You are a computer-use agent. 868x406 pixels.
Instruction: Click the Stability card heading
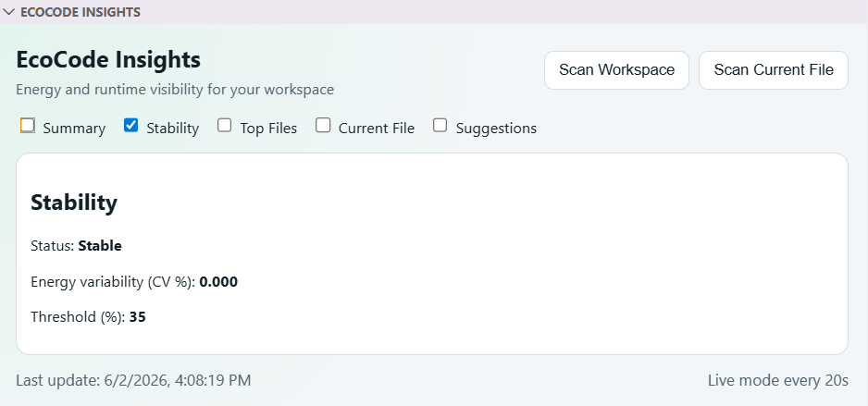pyautogui.click(x=74, y=203)
